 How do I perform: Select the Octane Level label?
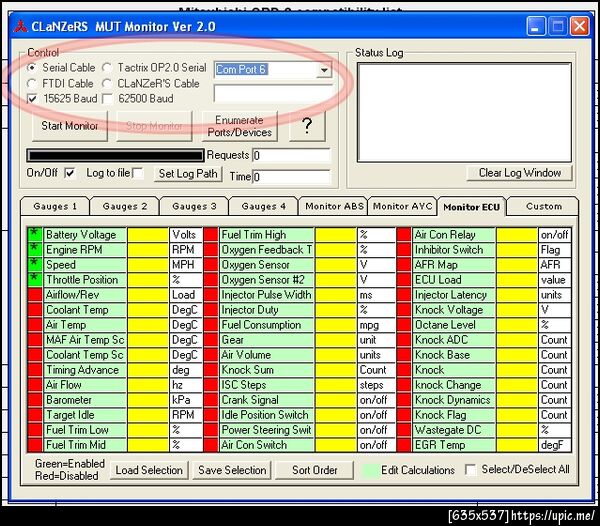coord(454,325)
